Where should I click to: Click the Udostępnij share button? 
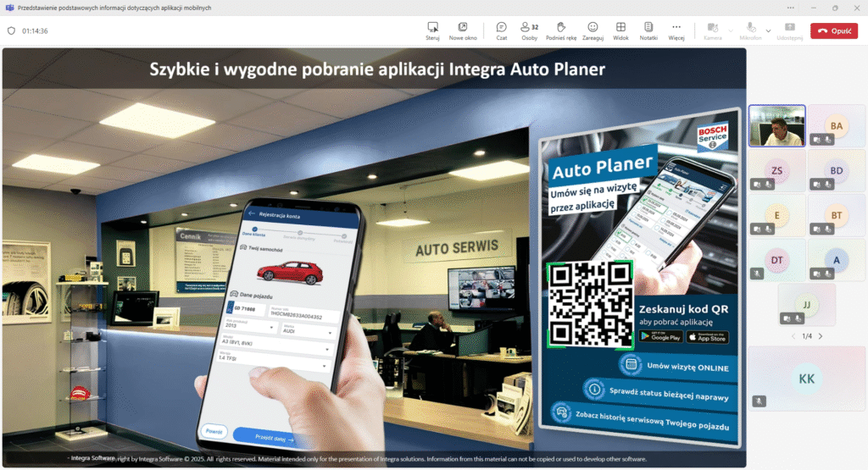coord(789,31)
